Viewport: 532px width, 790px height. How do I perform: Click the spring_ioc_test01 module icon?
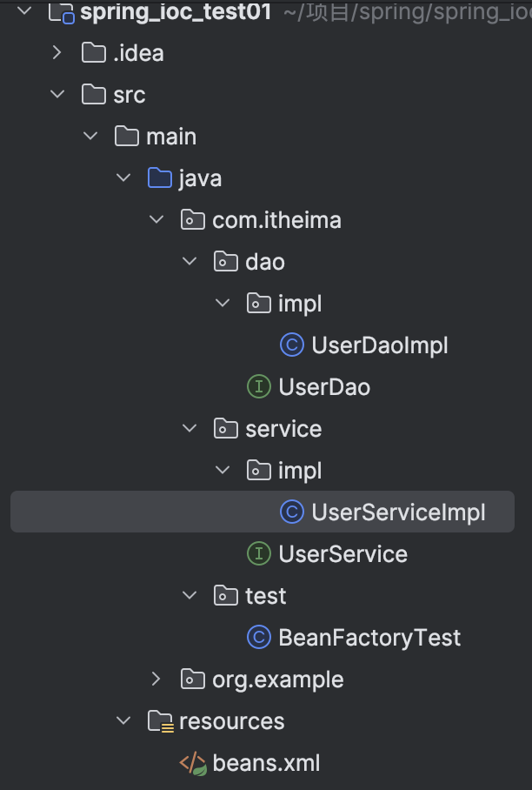pyautogui.click(x=62, y=11)
